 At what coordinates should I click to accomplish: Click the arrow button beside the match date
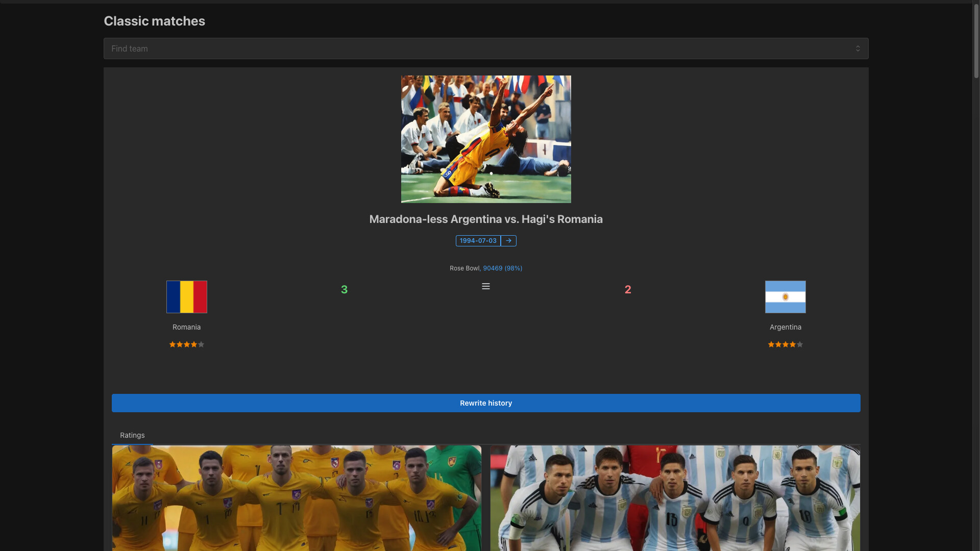(x=508, y=240)
